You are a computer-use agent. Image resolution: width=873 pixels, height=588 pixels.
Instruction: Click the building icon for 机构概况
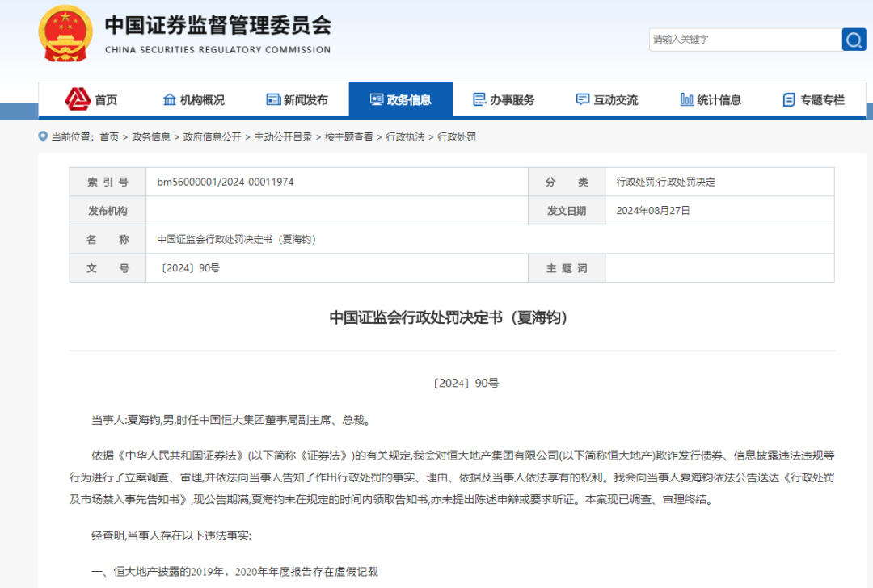pyautogui.click(x=169, y=99)
